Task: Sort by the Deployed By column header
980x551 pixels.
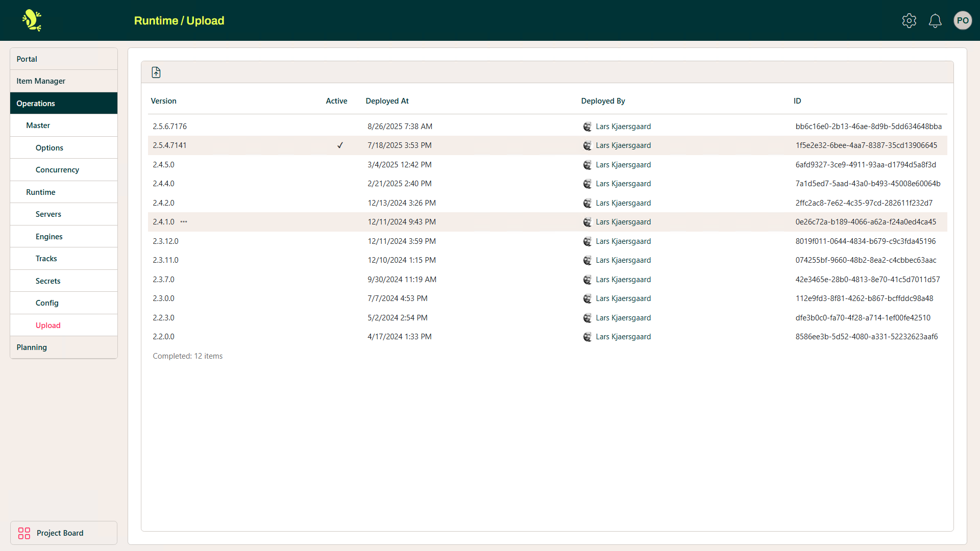Action: 603,101
